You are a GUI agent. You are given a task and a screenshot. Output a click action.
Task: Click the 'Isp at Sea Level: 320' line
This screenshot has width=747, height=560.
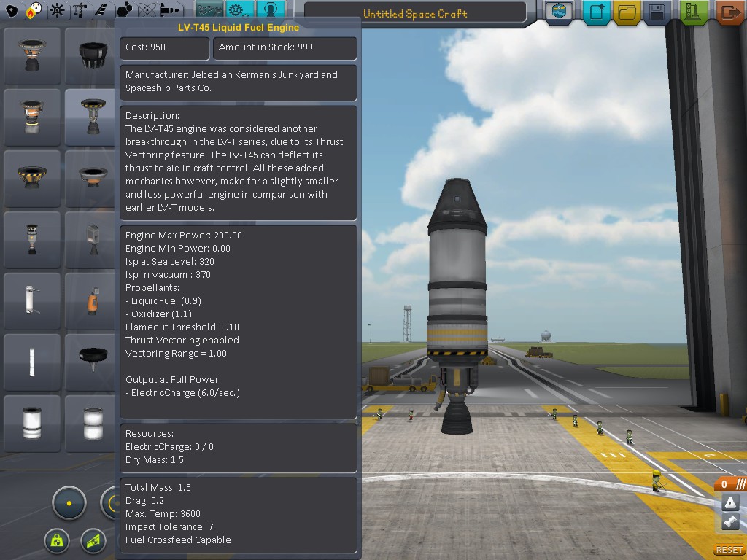[x=169, y=262]
